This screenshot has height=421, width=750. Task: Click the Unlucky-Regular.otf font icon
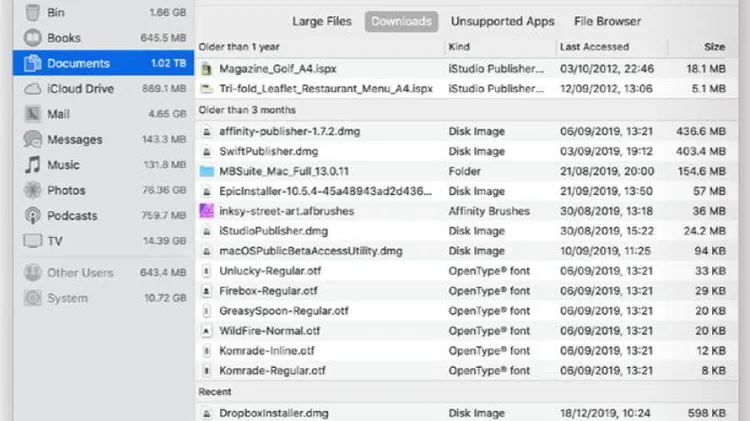[206, 271]
